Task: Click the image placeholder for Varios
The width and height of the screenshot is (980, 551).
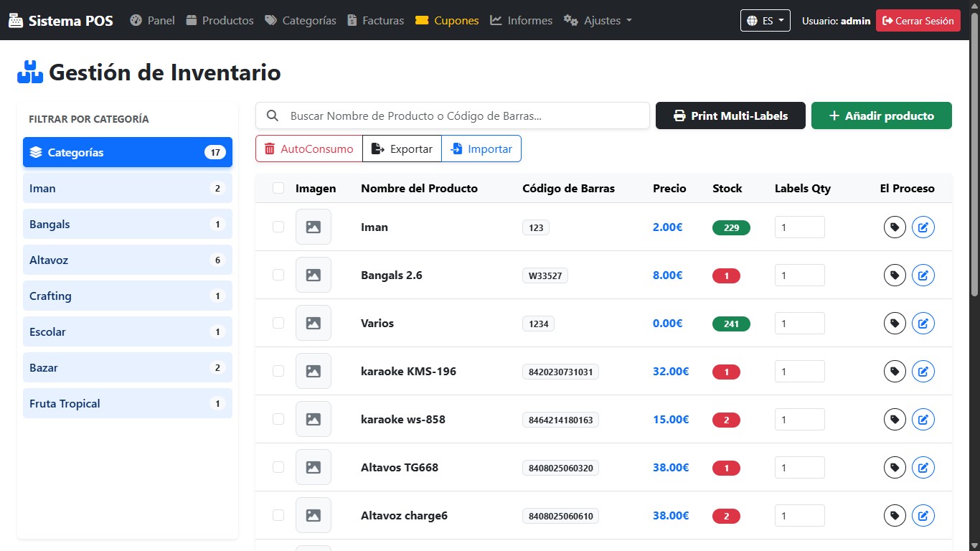Action: click(314, 324)
